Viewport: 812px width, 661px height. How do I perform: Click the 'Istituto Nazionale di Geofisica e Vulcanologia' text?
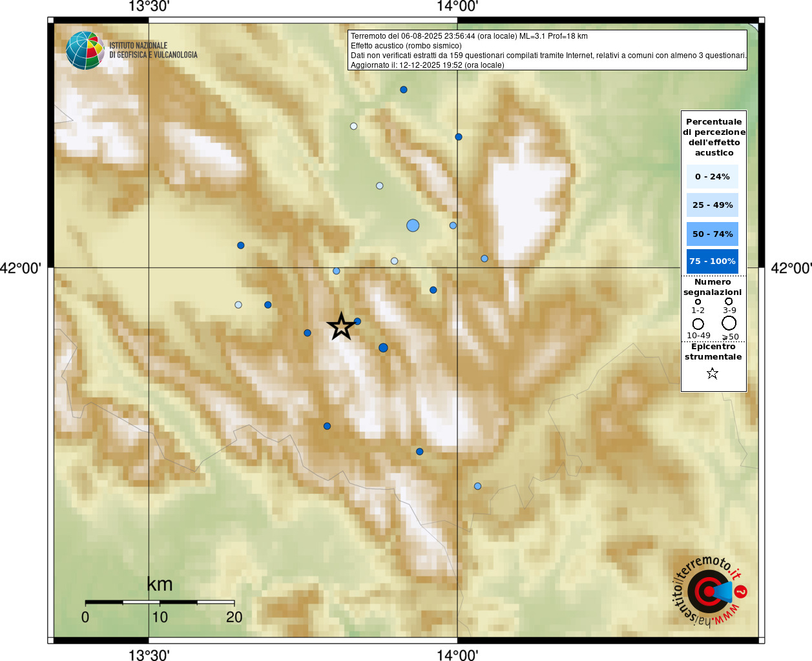(x=153, y=50)
